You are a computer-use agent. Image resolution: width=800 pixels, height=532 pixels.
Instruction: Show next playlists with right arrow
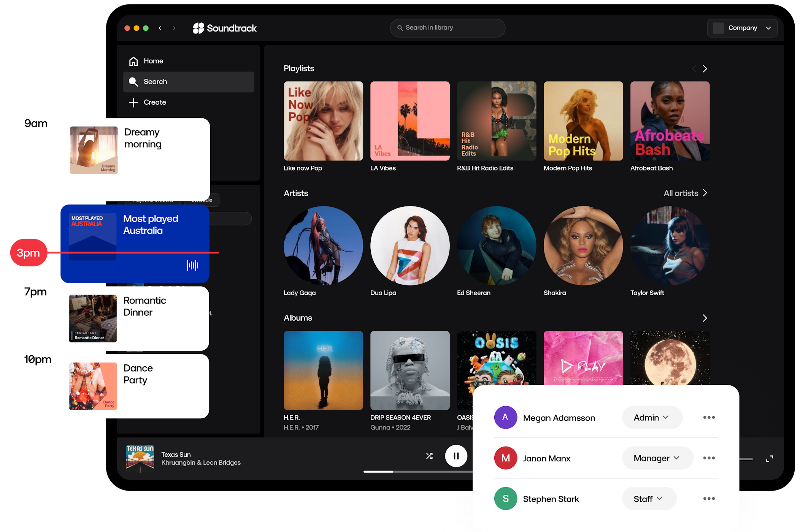(705, 69)
